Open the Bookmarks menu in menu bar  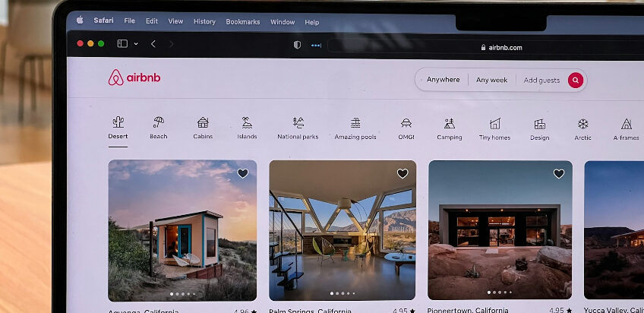click(x=242, y=22)
